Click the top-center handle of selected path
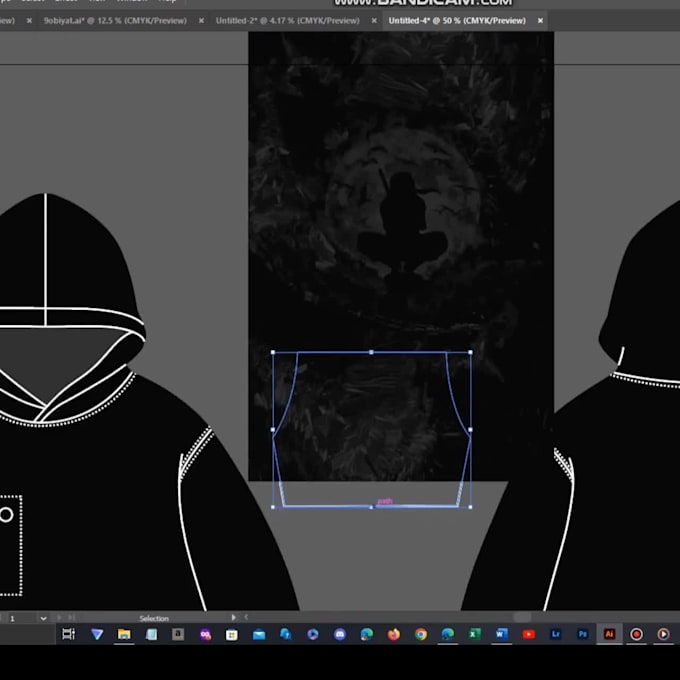 click(371, 353)
